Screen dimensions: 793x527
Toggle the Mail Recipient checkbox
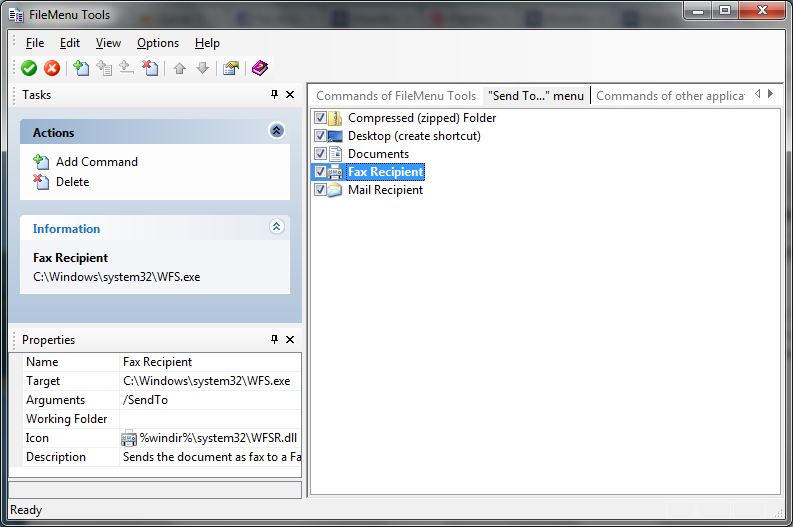(320, 190)
